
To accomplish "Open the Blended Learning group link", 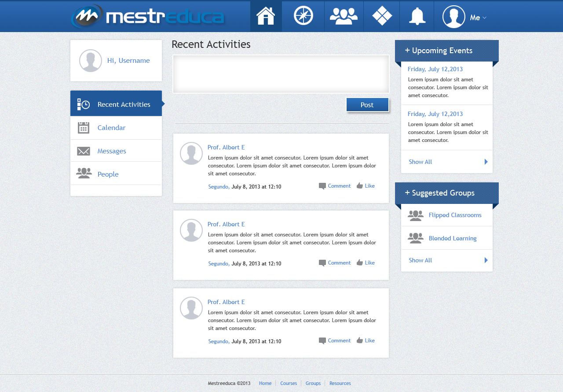I will click(453, 238).
